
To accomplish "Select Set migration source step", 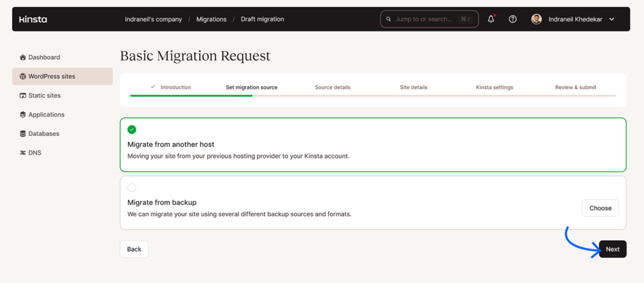I will pyautogui.click(x=252, y=87).
